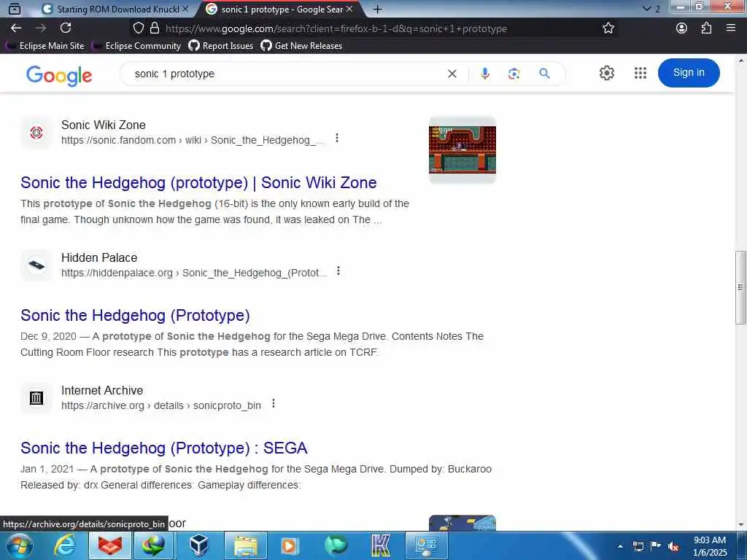
Task: Open Google quick settings gear
Action: click(x=606, y=73)
